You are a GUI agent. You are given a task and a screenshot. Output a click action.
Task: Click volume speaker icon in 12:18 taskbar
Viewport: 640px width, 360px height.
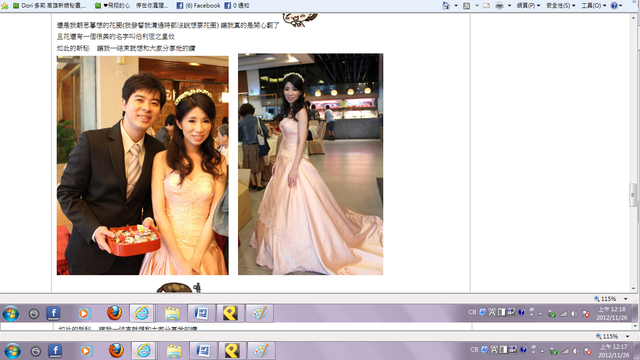(x=574, y=313)
